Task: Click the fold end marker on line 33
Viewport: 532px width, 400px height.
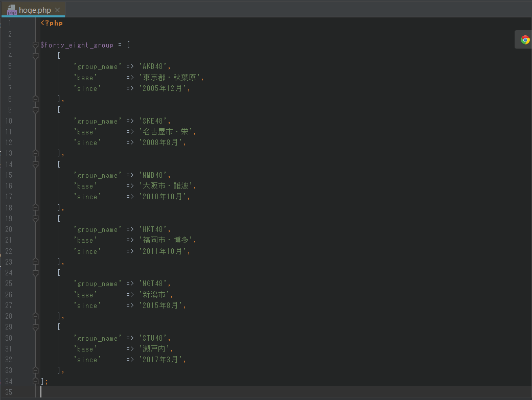Action: pyautogui.click(x=35, y=370)
